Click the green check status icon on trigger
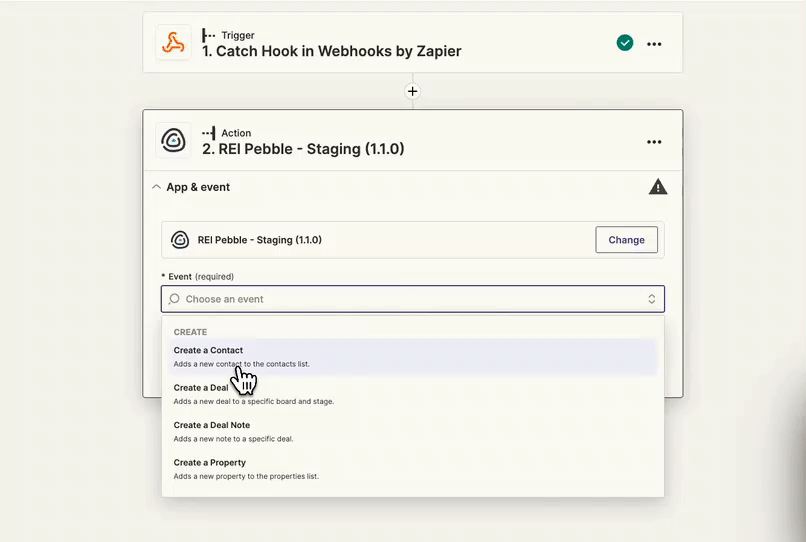The image size is (806, 542). coord(625,43)
